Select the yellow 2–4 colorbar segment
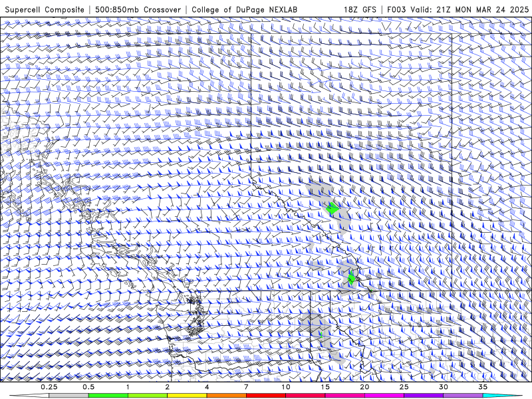Image resolution: width=532 pixels, height=399 pixels. [x=187, y=396]
